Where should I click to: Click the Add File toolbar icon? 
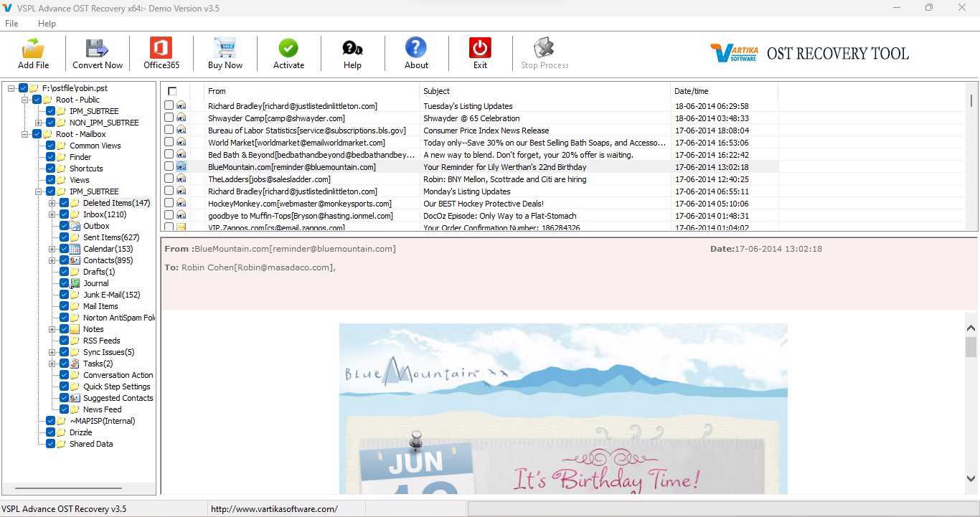34,48
